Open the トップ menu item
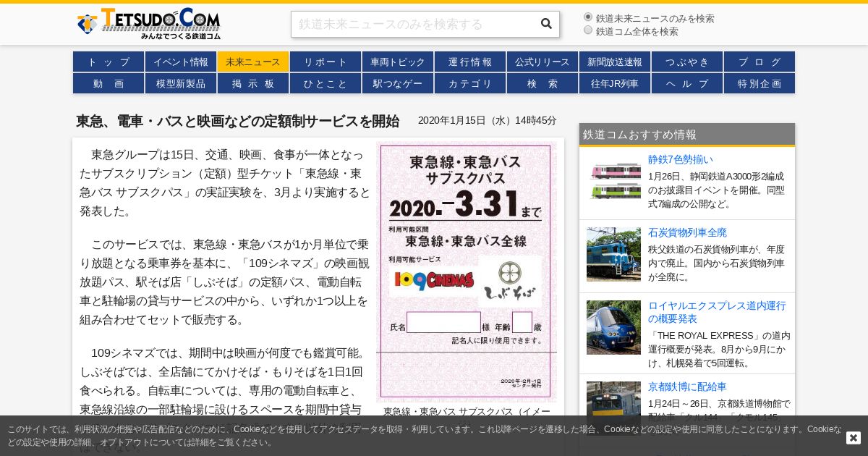The height and width of the screenshot is (456, 868). pyautogui.click(x=109, y=62)
